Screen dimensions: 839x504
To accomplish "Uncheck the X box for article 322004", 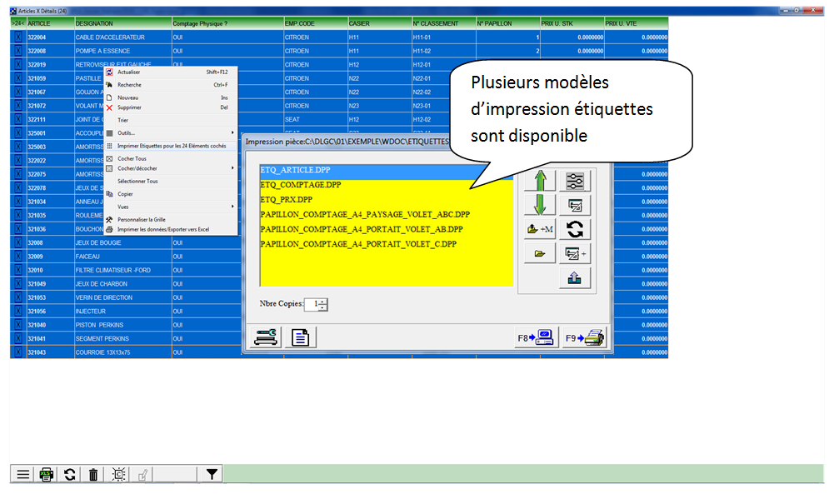I will click(17, 37).
